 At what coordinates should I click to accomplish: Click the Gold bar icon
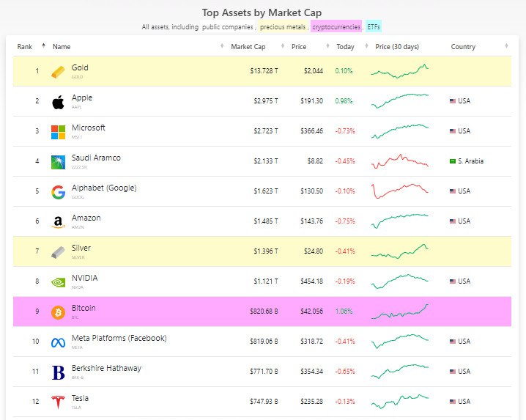(x=58, y=72)
